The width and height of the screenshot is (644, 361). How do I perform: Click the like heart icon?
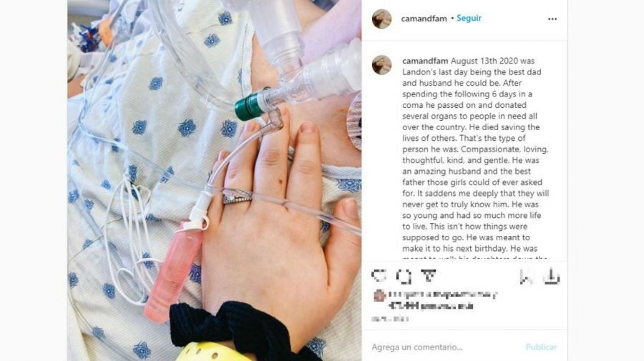click(x=379, y=276)
